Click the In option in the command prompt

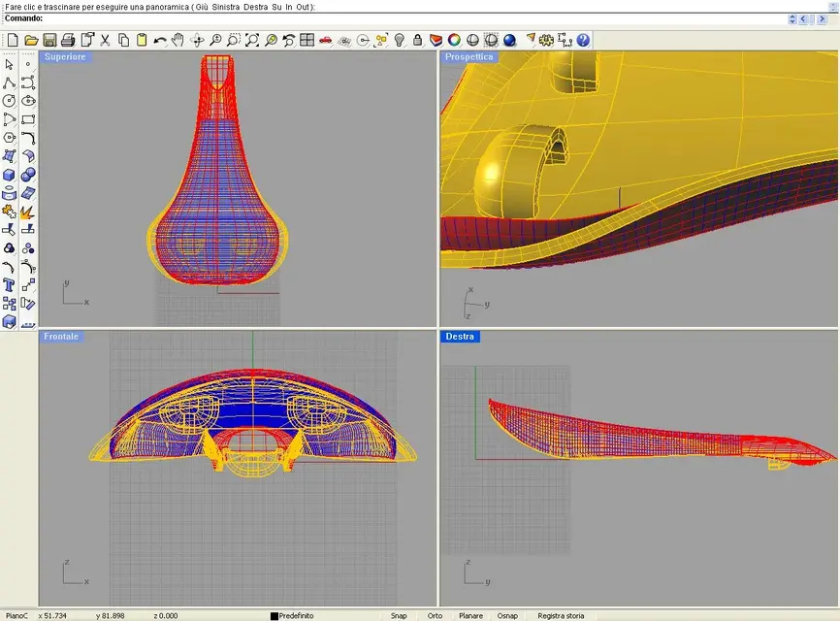tap(289, 7)
